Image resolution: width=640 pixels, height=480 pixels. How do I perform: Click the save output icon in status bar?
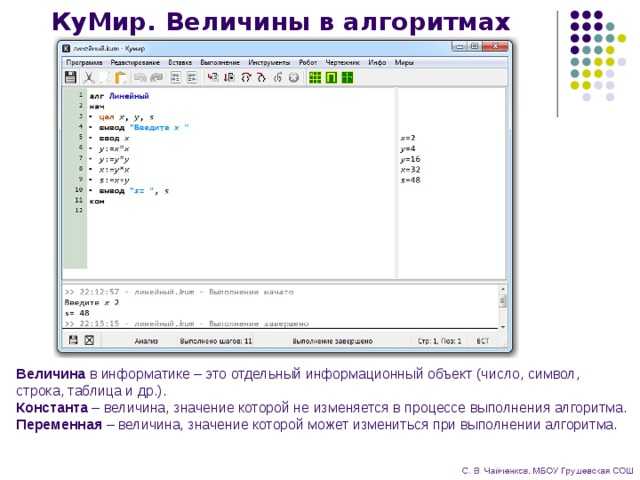[71, 340]
